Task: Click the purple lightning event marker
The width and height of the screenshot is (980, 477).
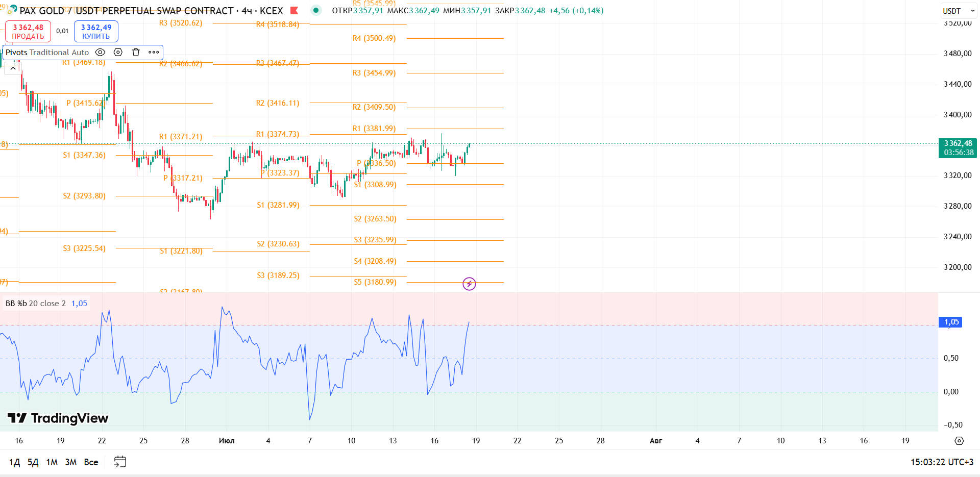Action: 469,284
